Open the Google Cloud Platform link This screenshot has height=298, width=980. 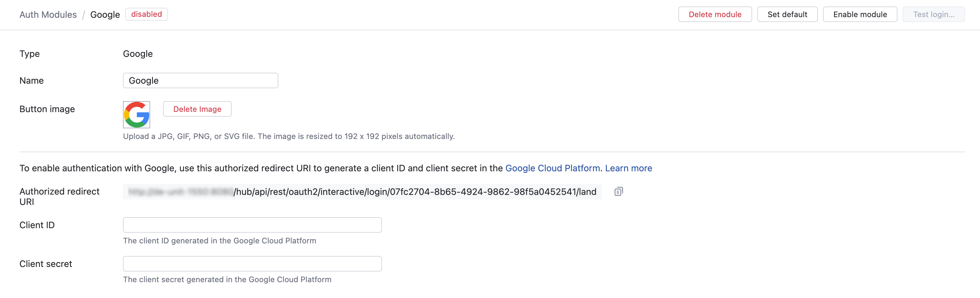[x=552, y=168]
